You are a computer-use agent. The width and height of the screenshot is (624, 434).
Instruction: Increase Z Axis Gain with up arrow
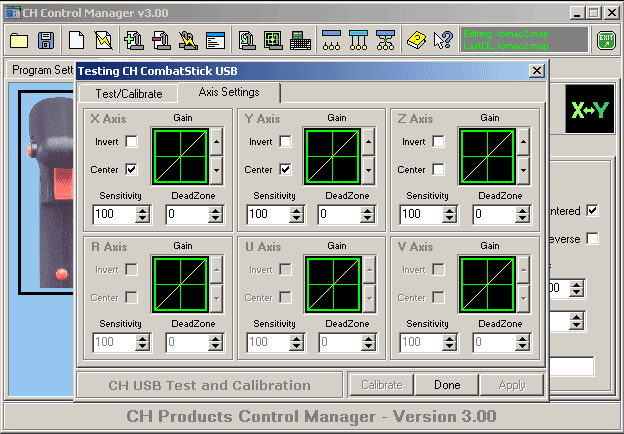point(523,142)
